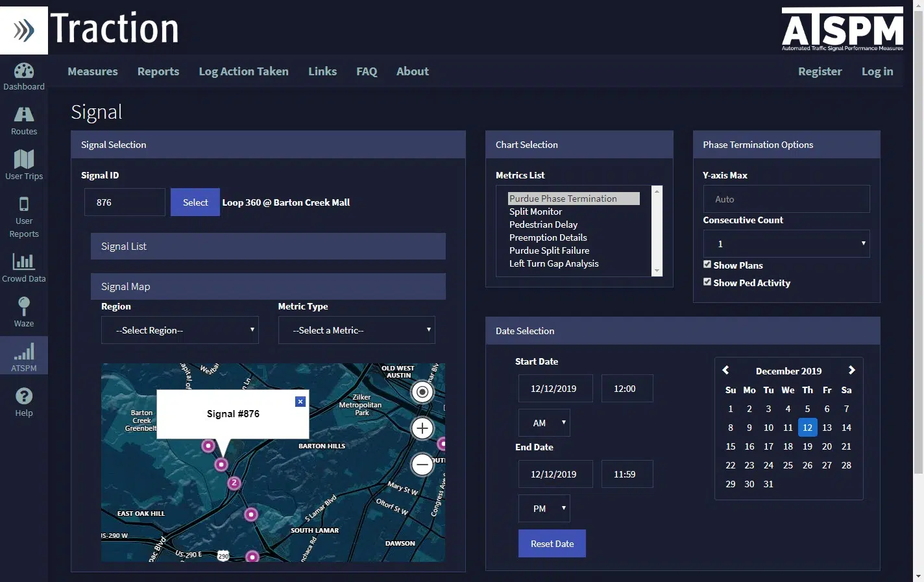Close the Signal #876 map popup
This screenshot has height=582, width=924.
(300, 402)
